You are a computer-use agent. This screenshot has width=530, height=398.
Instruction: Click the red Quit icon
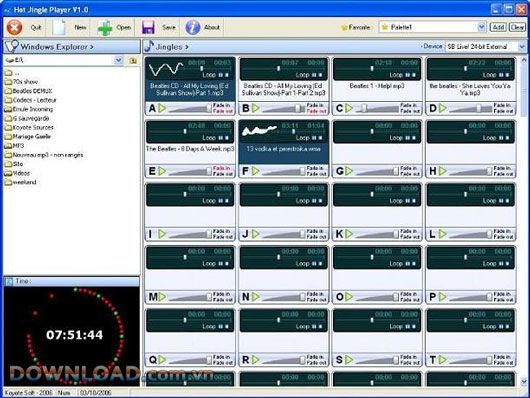[15, 27]
